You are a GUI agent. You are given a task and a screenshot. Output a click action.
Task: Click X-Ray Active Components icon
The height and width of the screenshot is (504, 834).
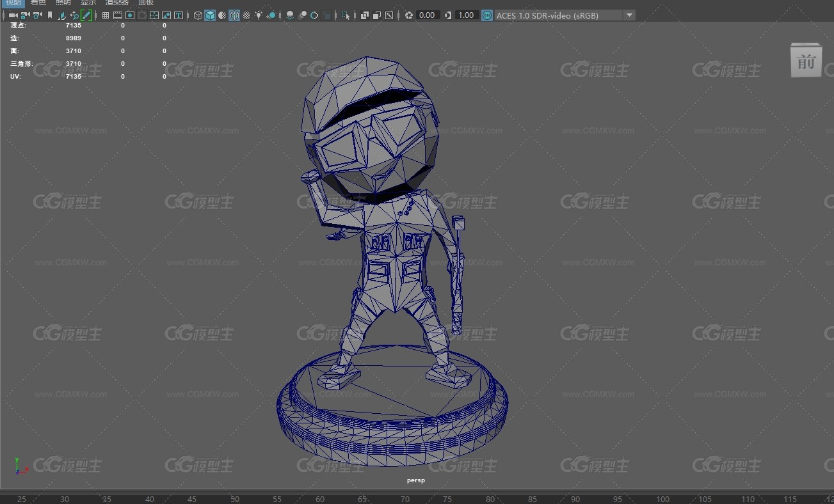(377, 15)
